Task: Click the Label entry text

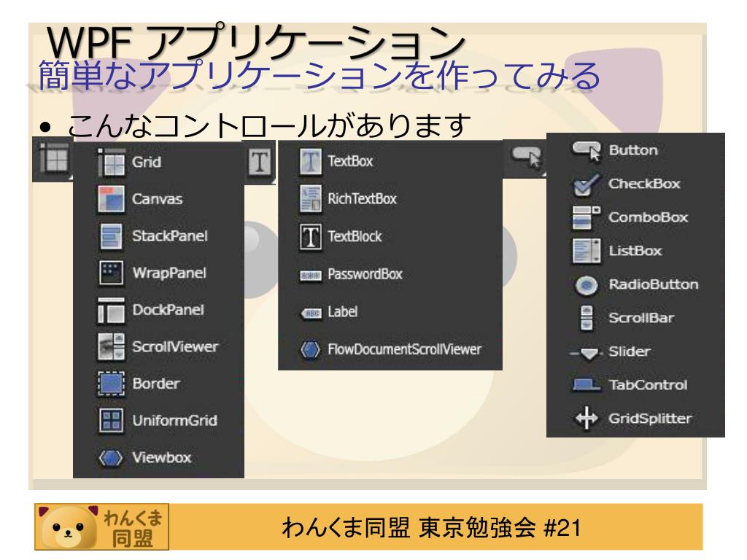Action: point(343,312)
